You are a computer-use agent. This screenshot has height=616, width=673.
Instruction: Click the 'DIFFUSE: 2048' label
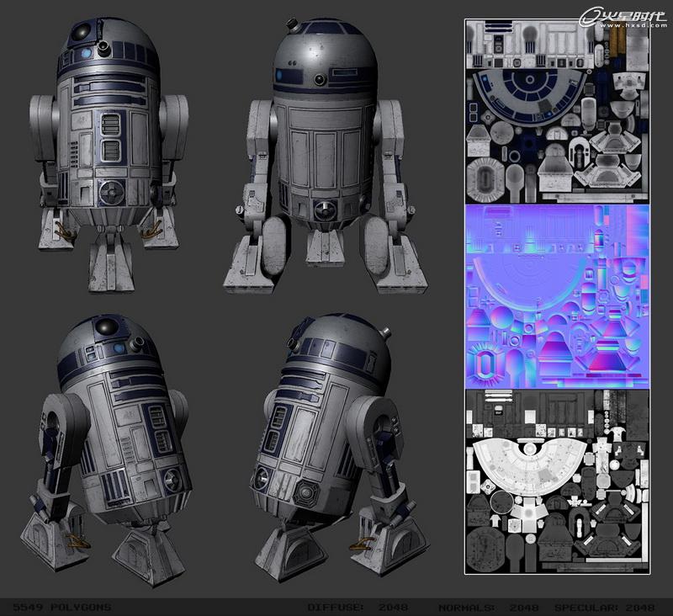358,608
